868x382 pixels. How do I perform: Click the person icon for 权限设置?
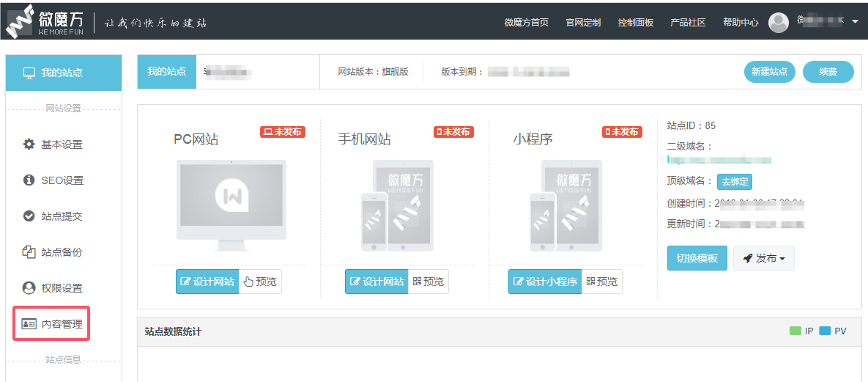click(29, 287)
